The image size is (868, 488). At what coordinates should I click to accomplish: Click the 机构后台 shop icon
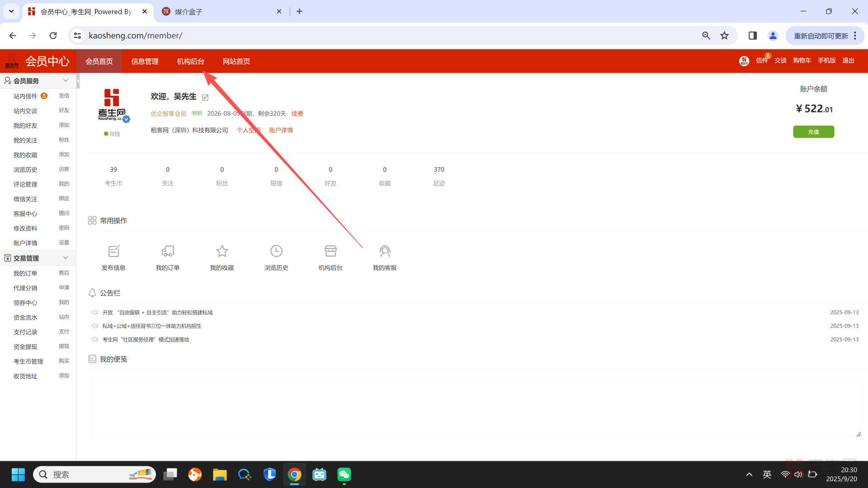tap(330, 251)
